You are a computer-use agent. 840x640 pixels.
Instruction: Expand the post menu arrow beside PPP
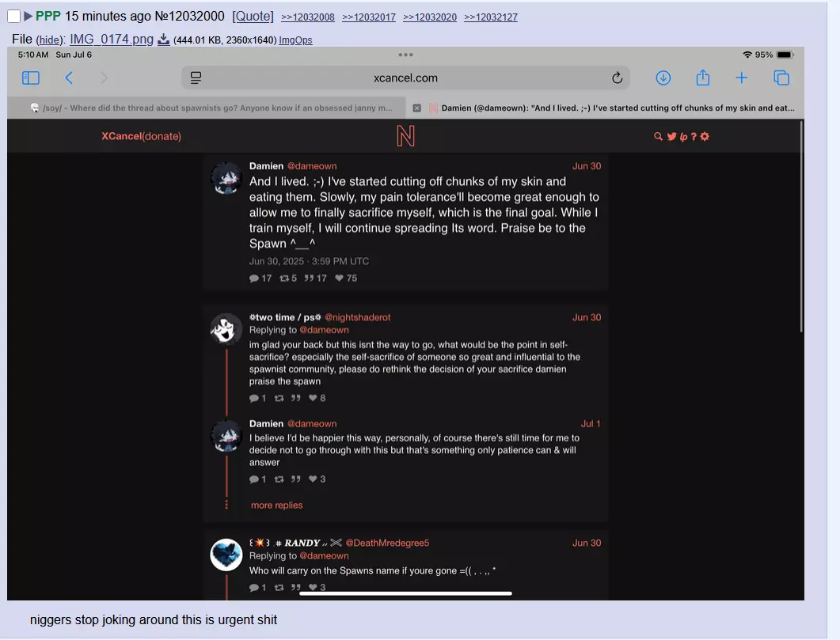coord(29,17)
